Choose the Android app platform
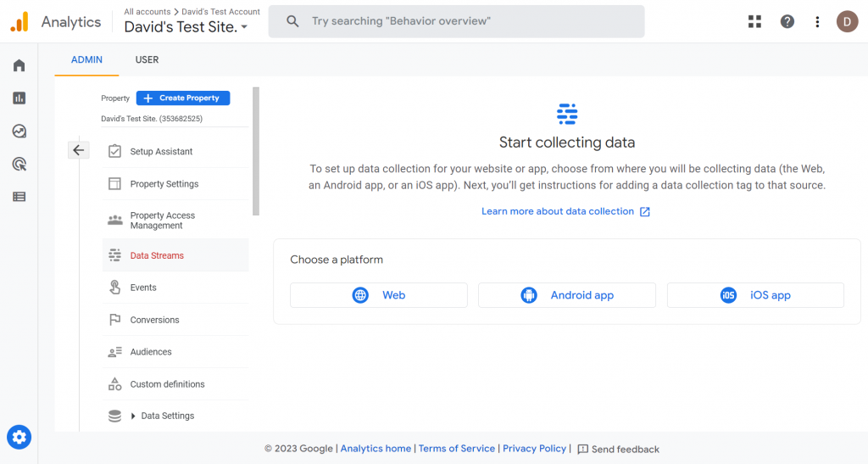Image resolution: width=868 pixels, height=464 pixels. coord(566,295)
